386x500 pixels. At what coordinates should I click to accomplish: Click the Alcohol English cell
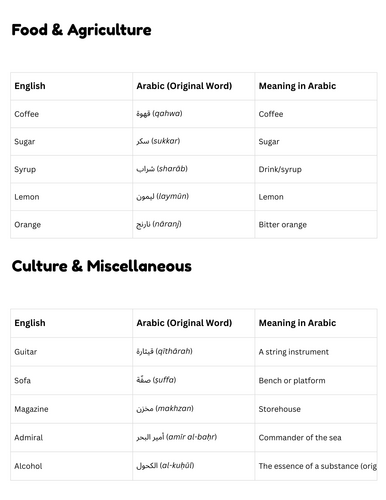[71, 466]
